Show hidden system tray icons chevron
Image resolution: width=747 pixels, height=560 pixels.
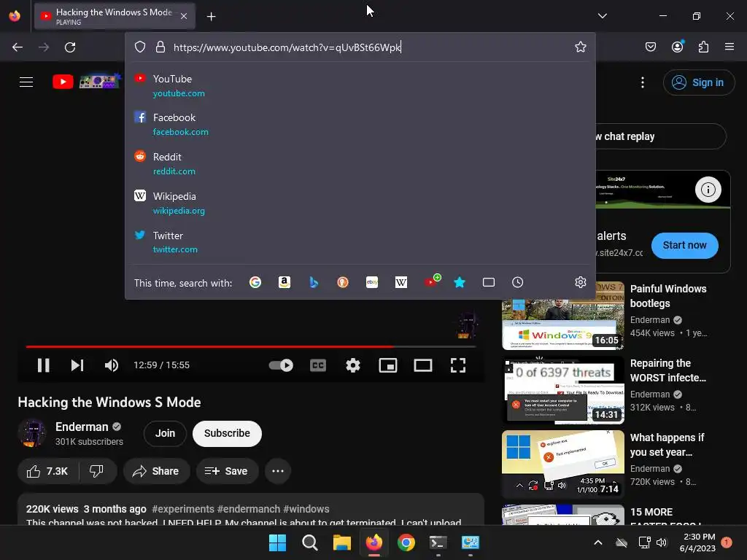coord(598,542)
